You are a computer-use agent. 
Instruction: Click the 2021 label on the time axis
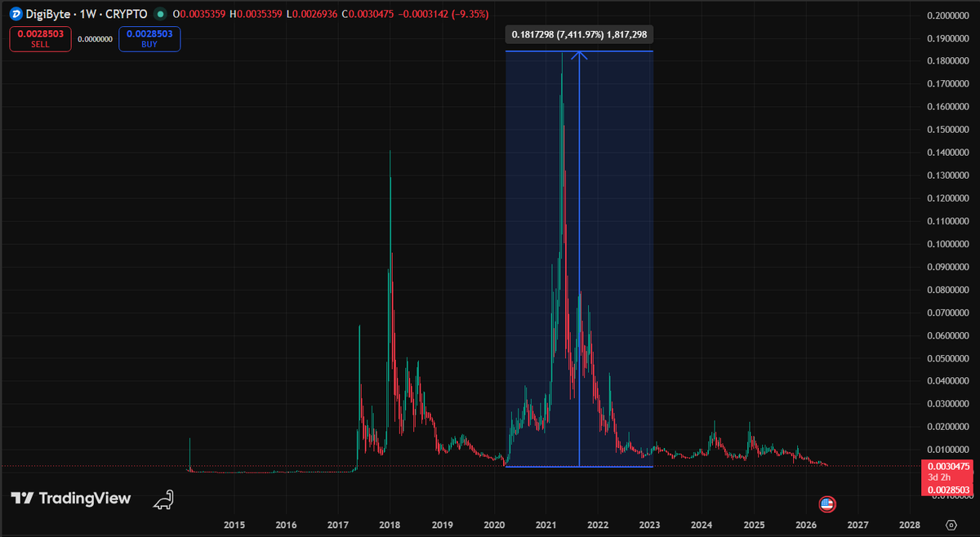[x=546, y=524]
